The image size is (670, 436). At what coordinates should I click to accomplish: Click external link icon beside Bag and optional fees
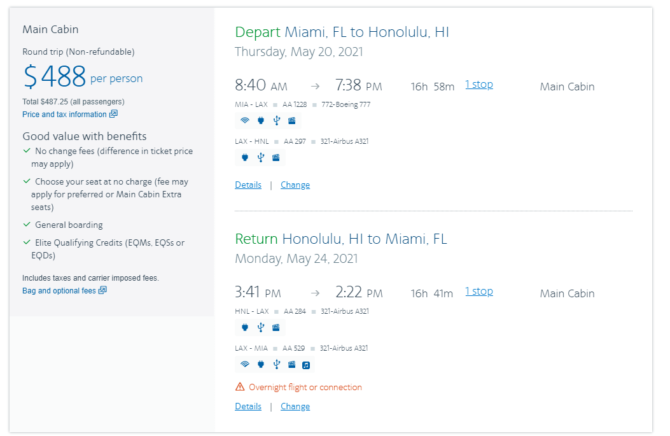[102, 290]
